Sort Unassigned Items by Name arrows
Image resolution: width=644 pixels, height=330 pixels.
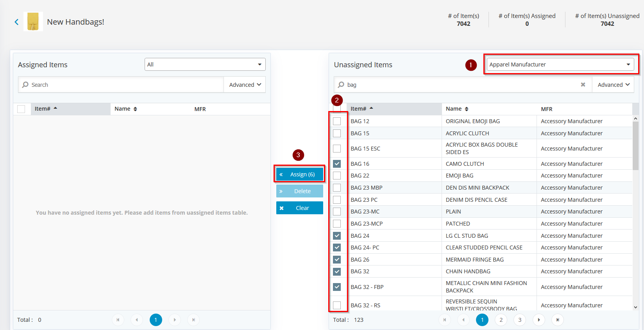coord(467,109)
